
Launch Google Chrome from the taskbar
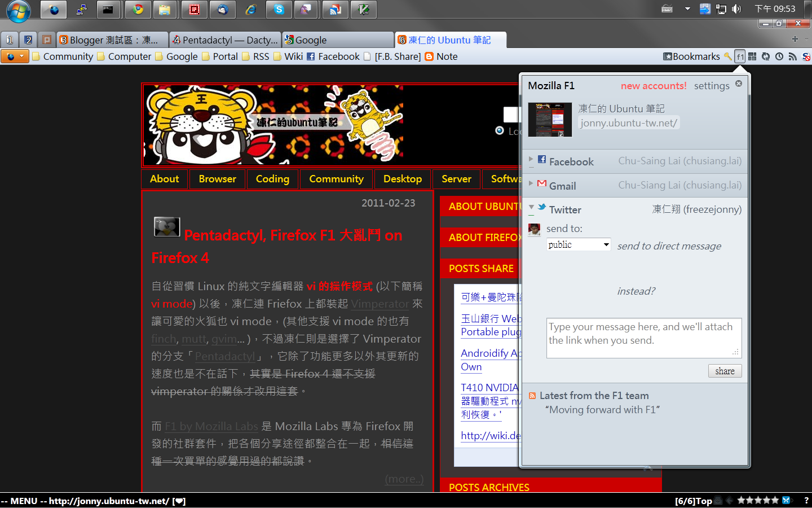click(x=138, y=10)
